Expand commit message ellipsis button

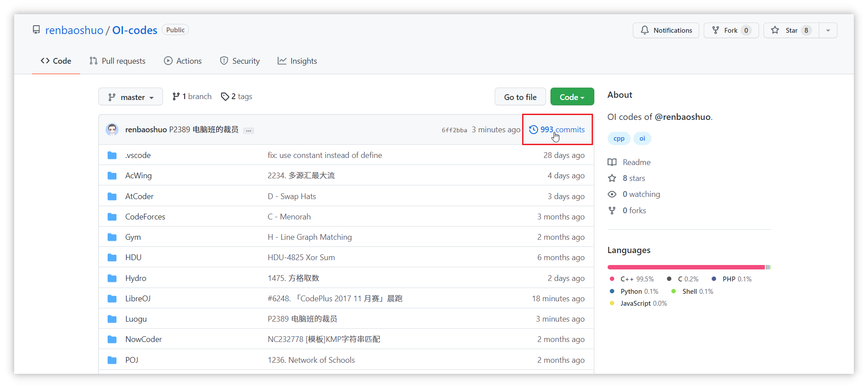pos(248,130)
